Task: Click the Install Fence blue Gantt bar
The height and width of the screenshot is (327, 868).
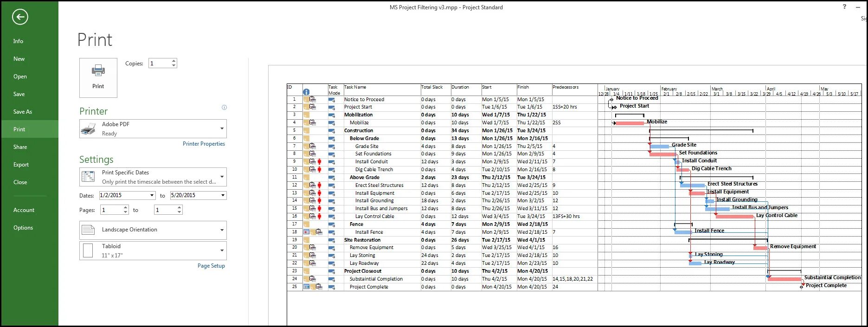Action: (x=683, y=231)
